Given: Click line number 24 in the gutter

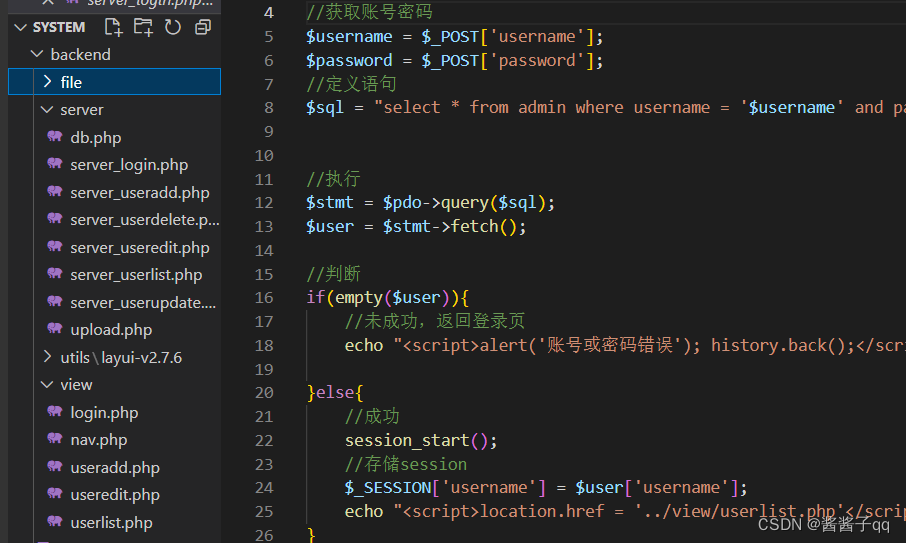Looking at the screenshot, I should coord(264,488).
